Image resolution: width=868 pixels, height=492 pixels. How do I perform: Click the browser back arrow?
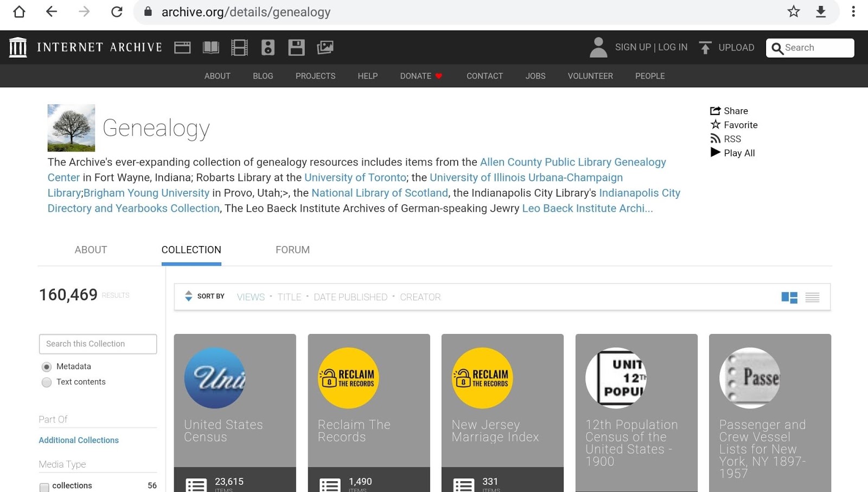[52, 11]
